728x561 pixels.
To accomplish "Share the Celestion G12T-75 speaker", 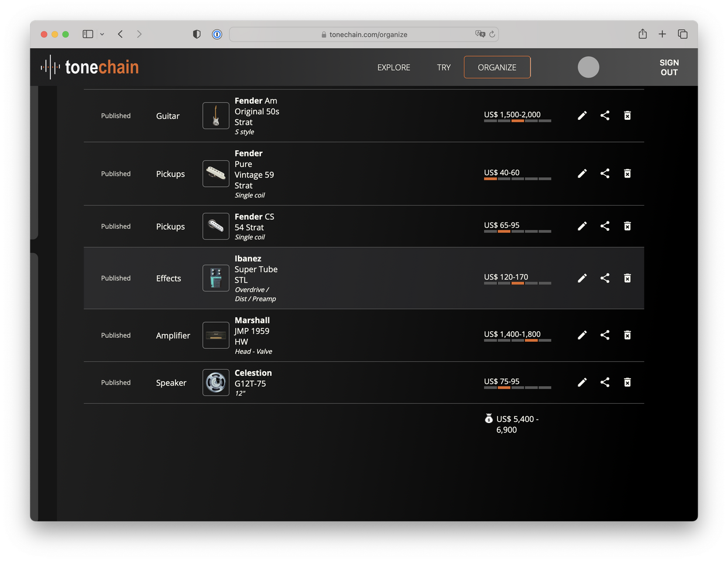I will point(605,382).
